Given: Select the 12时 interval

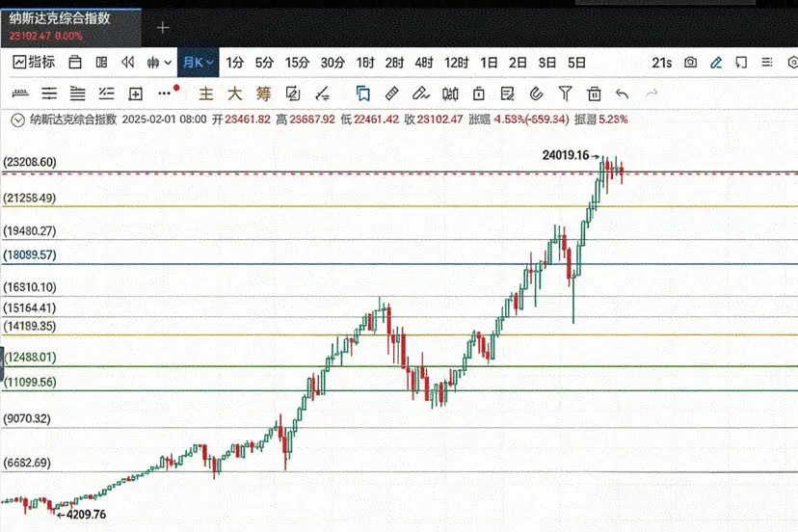Looking at the screenshot, I should [456, 63].
